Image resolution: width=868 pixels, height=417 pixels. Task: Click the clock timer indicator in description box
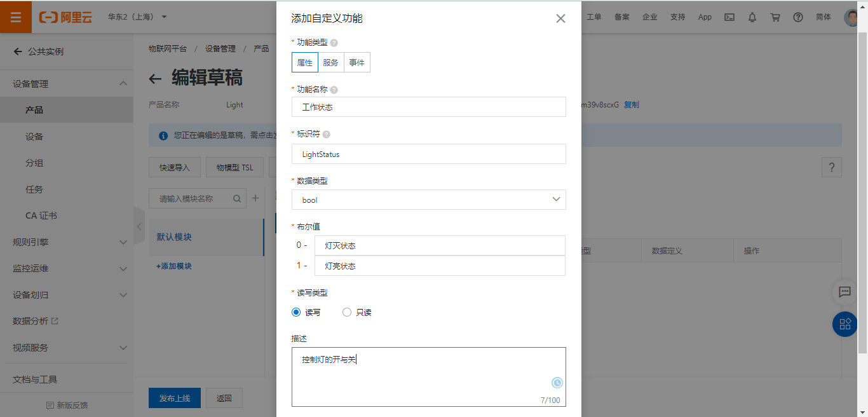point(556,383)
